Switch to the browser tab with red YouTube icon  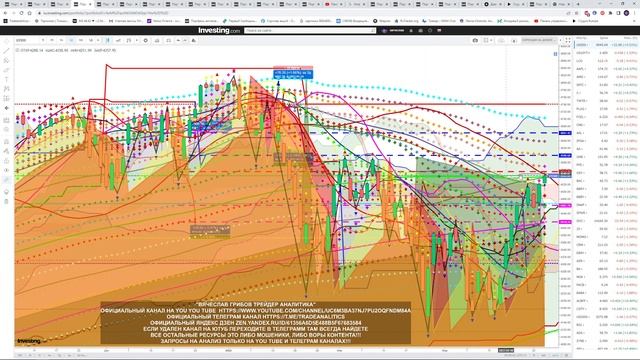[334, 4]
